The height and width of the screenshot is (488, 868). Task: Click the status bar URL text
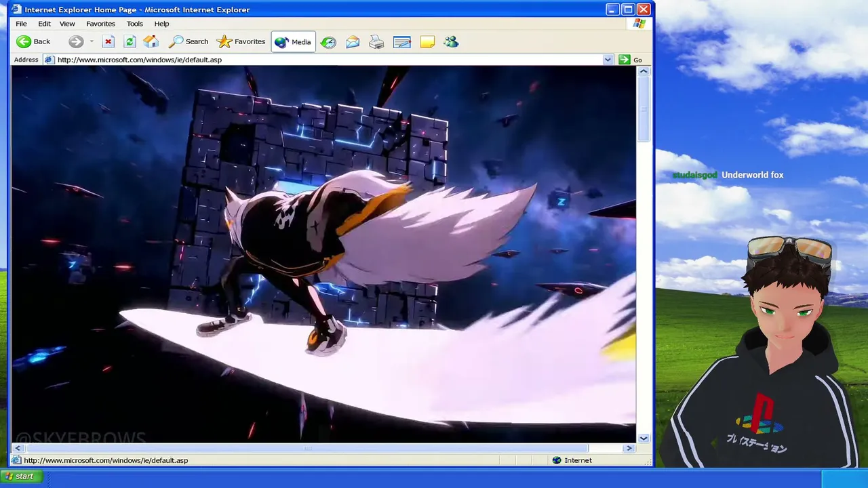[106, 460]
